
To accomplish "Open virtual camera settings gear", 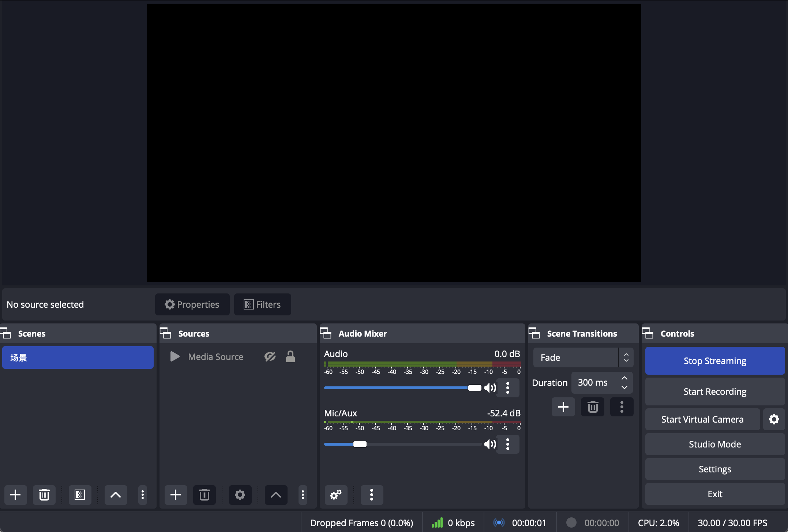I will tap(774, 419).
